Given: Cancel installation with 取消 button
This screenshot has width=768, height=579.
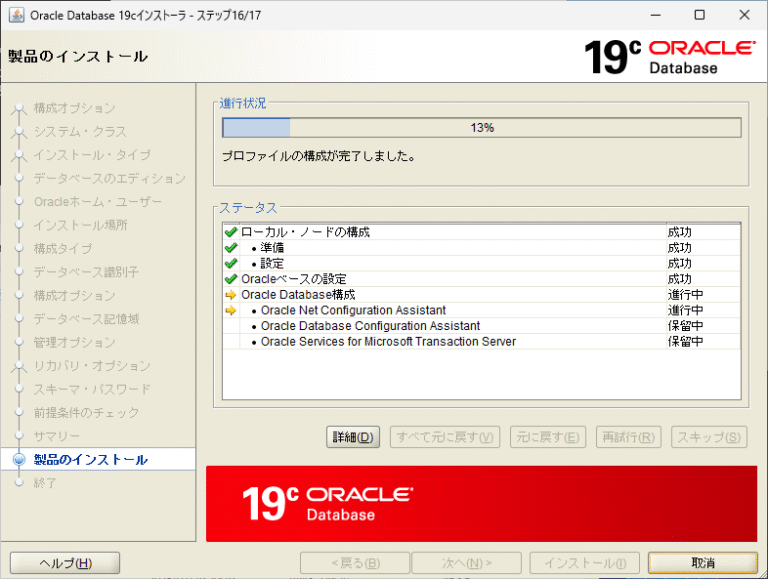Looking at the screenshot, I should coord(703,563).
